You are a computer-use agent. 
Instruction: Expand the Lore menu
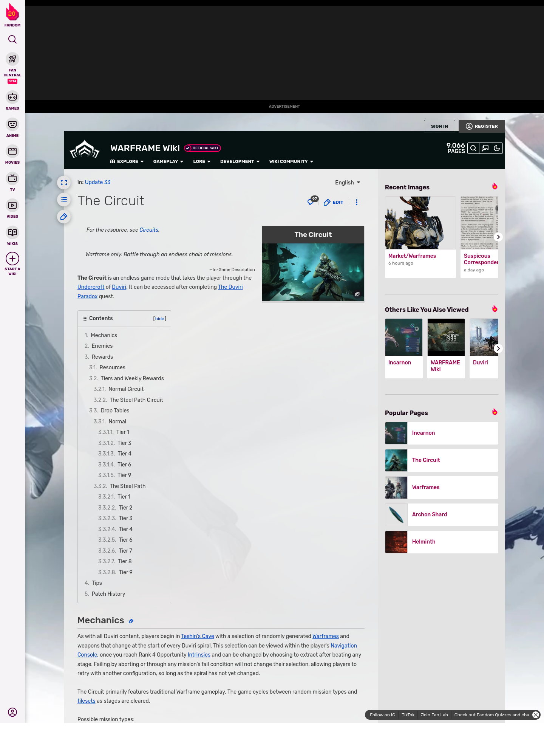point(202,161)
